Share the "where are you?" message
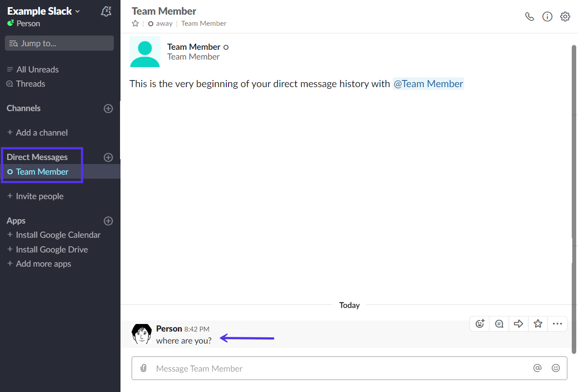 (518, 324)
